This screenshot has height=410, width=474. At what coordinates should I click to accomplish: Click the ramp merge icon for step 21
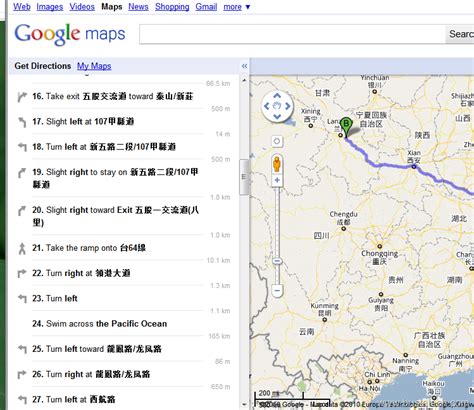pos(22,249)
